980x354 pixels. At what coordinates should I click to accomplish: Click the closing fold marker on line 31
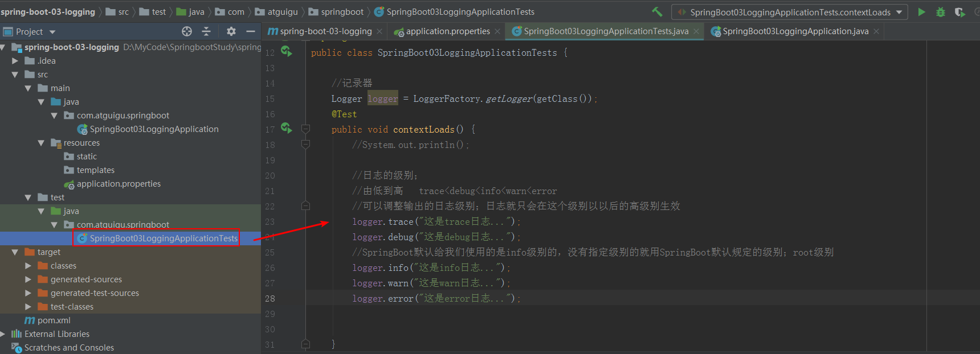tap(305, 344)
